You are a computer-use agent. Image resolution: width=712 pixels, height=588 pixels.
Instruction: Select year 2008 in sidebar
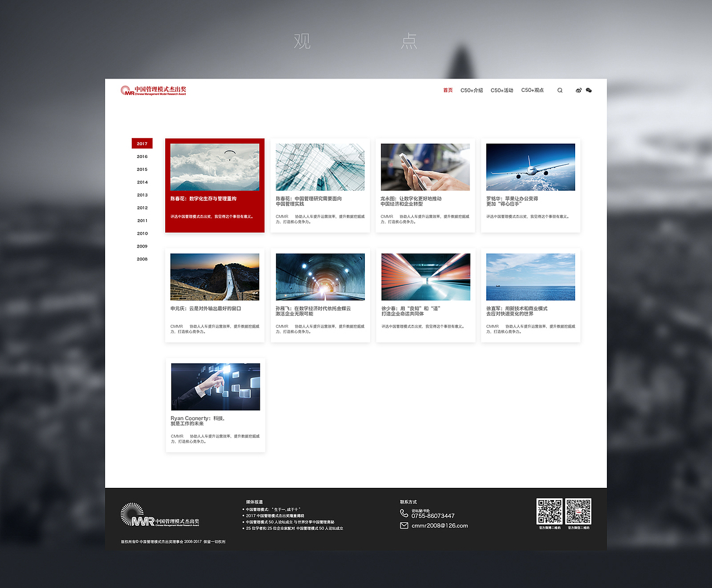click(142, 259)
